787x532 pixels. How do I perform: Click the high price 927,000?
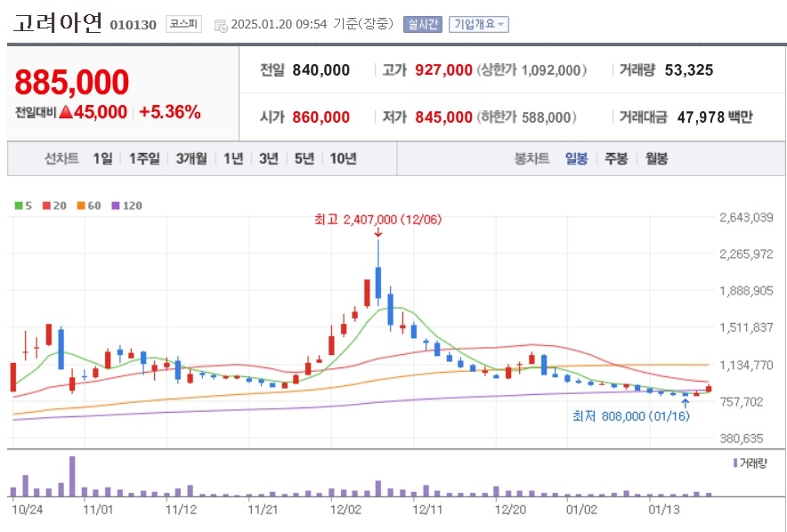[x=443, y=70]
